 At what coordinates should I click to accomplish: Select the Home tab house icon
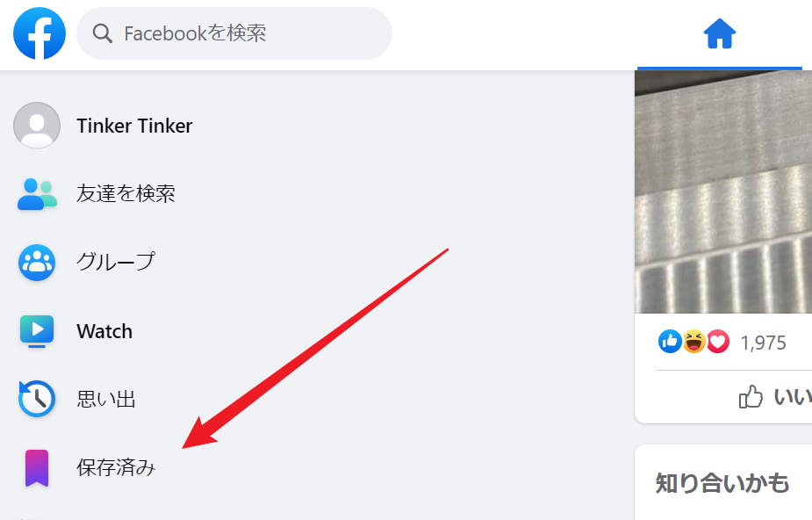tap(719, 33)
